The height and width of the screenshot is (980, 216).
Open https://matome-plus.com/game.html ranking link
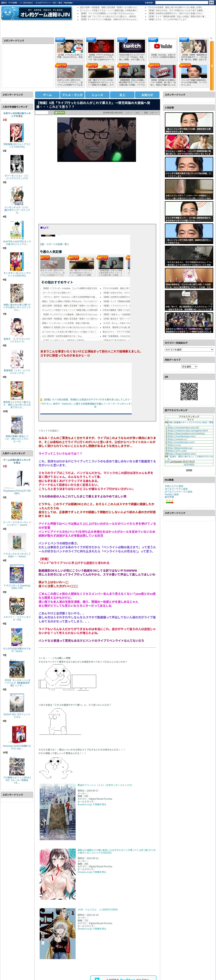click(x=188, y=431)
